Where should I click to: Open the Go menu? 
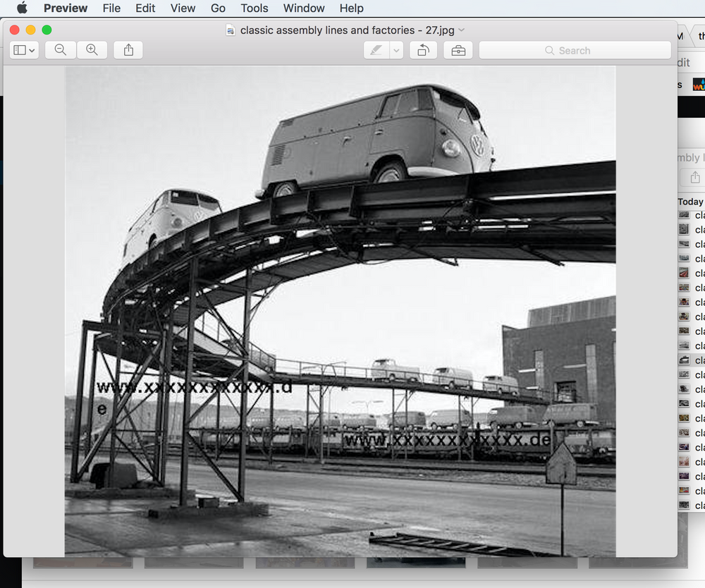pos(218,8)
